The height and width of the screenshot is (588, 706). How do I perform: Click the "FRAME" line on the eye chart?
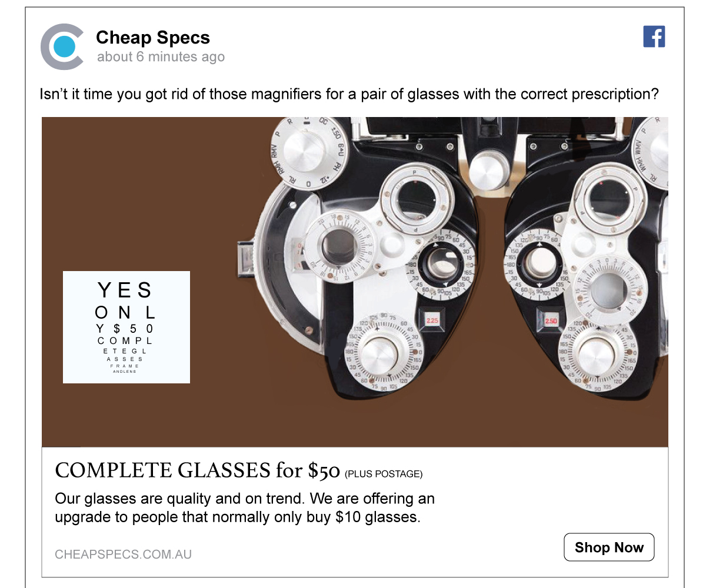pos(125,366)
